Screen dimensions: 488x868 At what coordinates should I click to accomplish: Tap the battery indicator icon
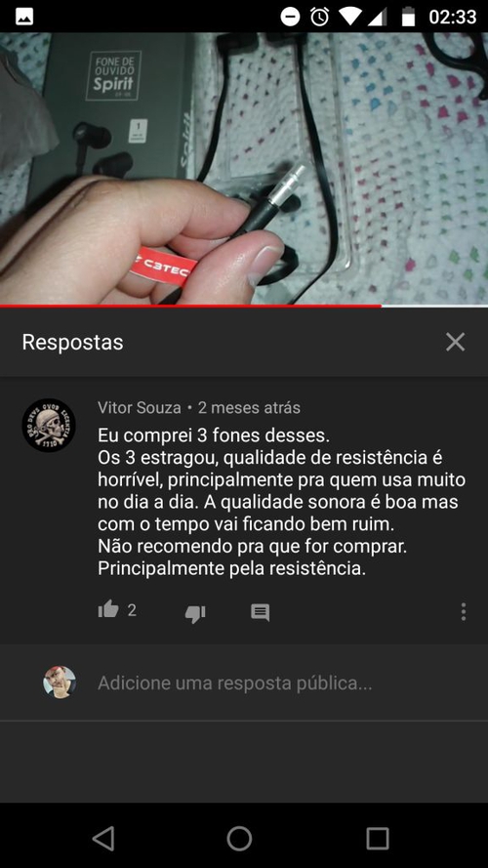point(408,16)
